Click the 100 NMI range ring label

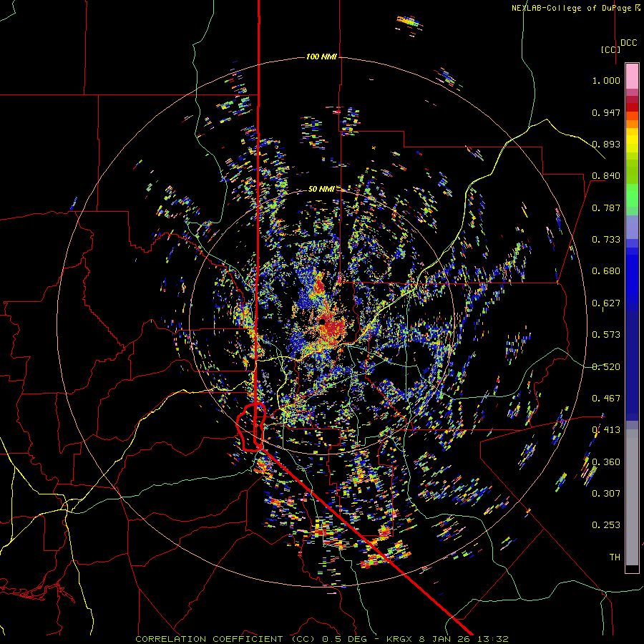point(321,57)
